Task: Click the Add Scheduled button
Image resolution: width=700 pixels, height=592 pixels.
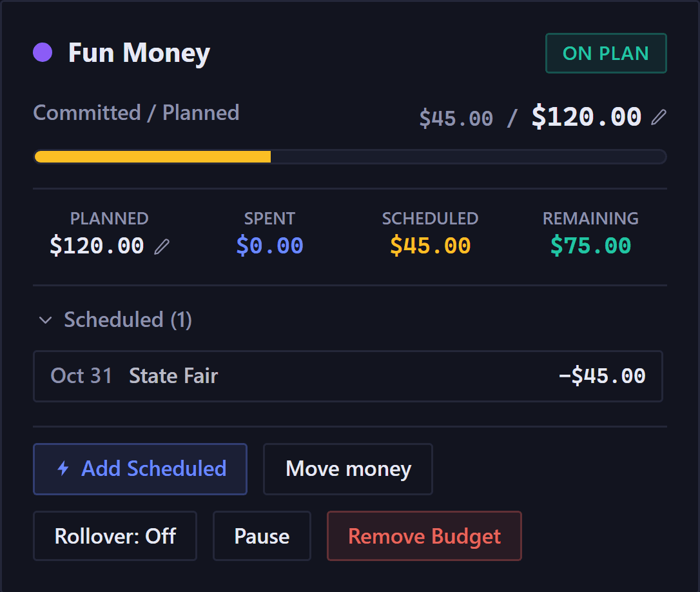Action: (140, 469)
